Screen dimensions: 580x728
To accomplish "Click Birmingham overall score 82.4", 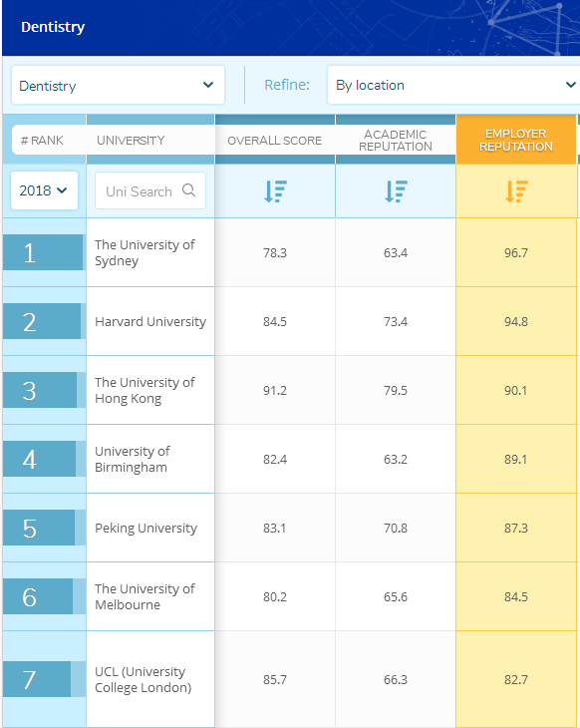I will tap(275, 459).
